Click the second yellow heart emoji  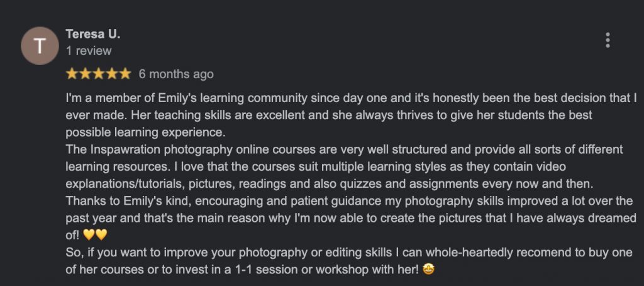pyautogui.click(x=101, y=235)
